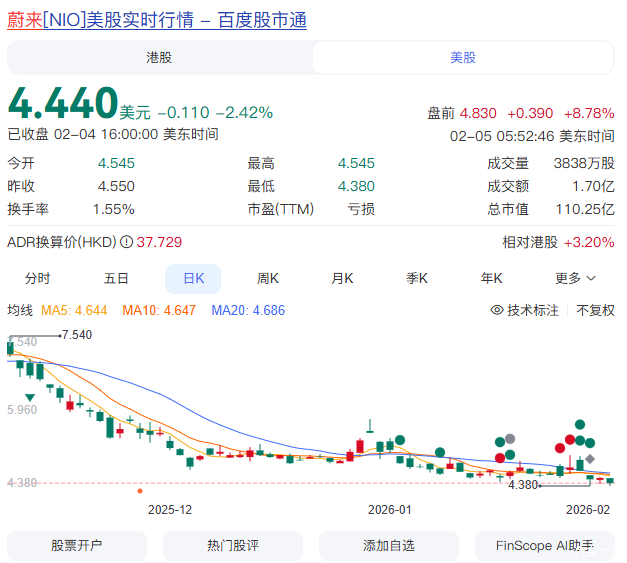Click the topmost green circle near 2026-02
The width and height of the screenshot is (627, 563).
click(x=579, y=425)
